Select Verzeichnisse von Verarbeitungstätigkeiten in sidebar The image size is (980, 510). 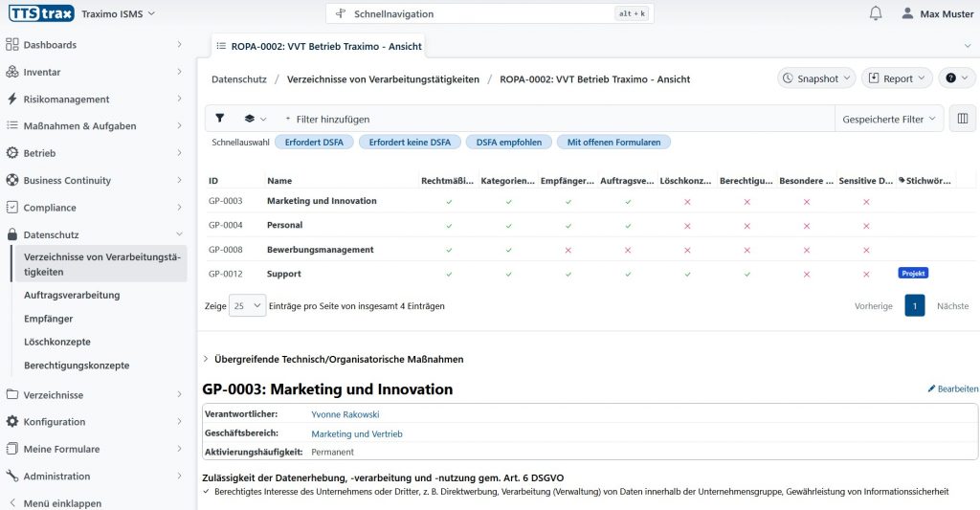[x=100, y=264]
